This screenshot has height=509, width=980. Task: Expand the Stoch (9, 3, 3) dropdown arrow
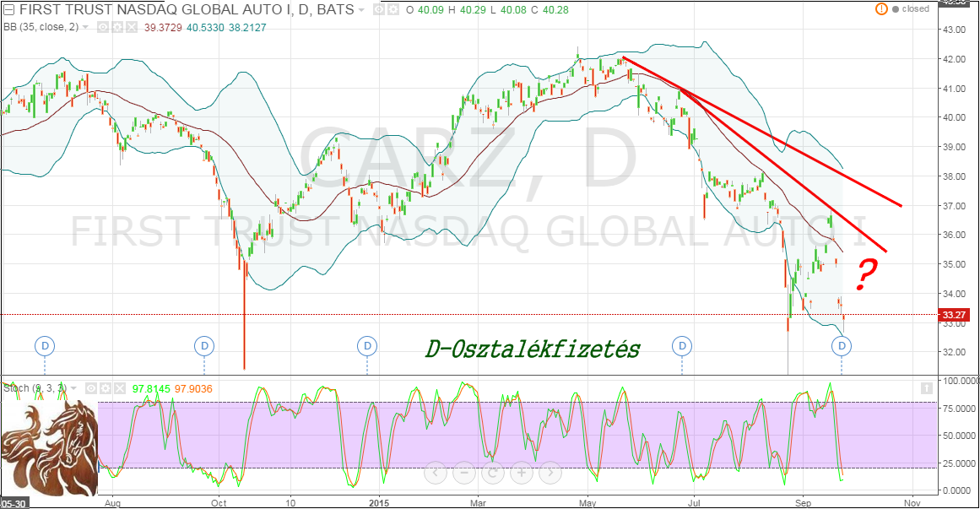tap(75, 388)
